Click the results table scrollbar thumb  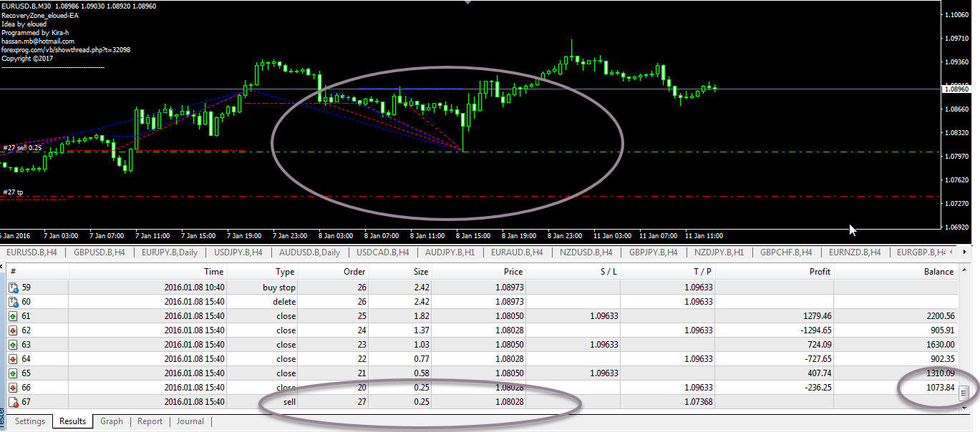coord(964,393)
